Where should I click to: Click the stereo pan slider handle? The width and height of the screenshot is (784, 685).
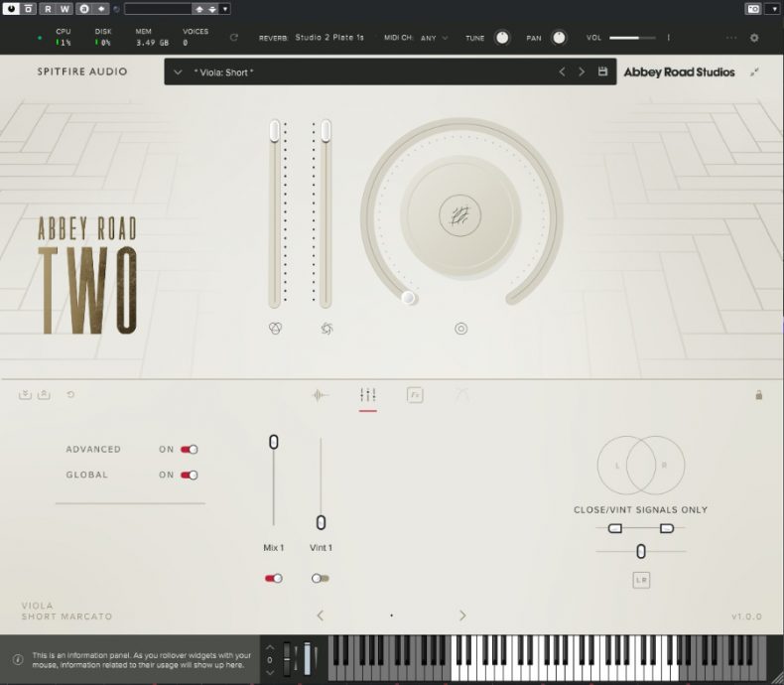[x=641, y=552]
